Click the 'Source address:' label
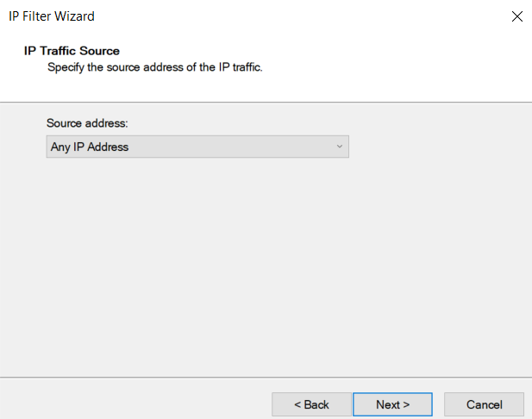532x419 pixels. pos(87,123)
